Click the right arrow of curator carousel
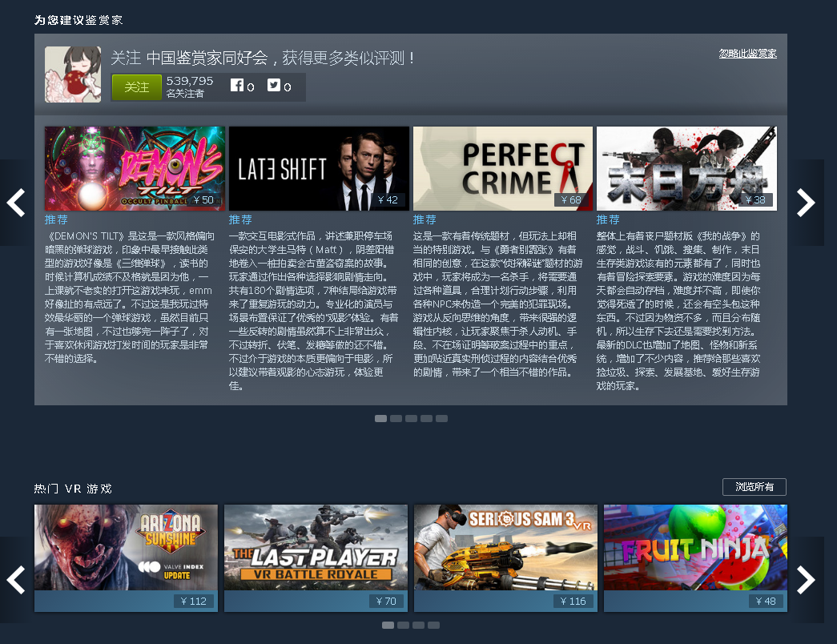Screen dimensions: 837x644 pyautogui.click(x=807, y=203)
